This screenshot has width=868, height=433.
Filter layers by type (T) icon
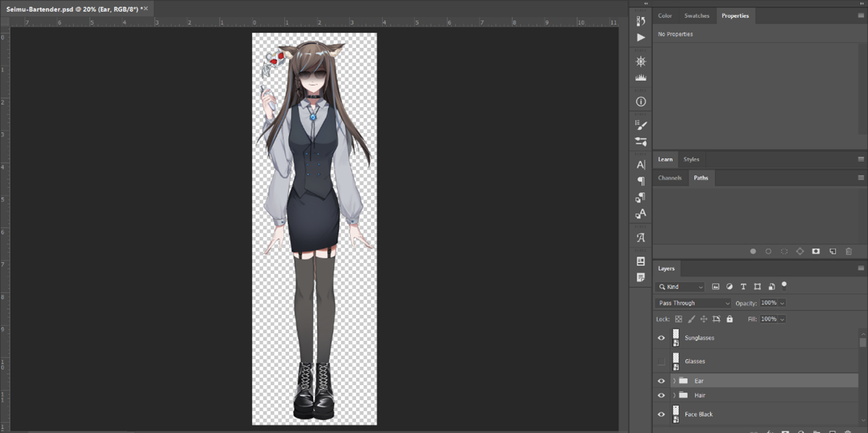pyautogui.click(x=743, y=287)
